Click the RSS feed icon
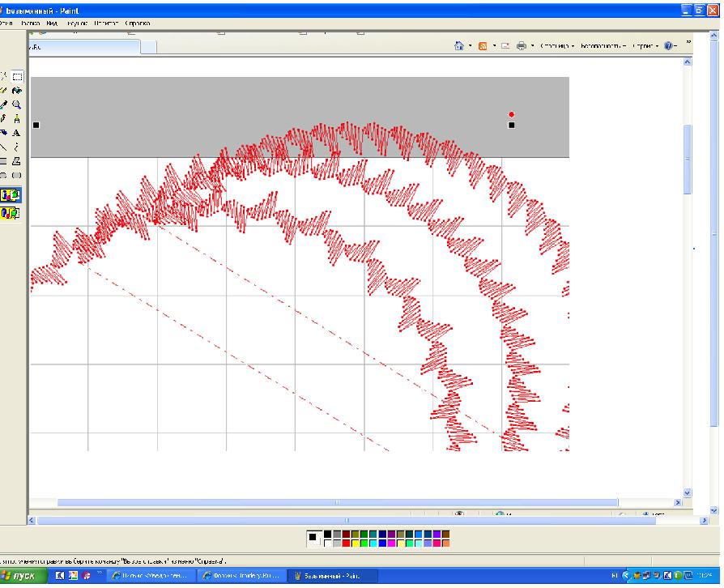 (482, 46)
